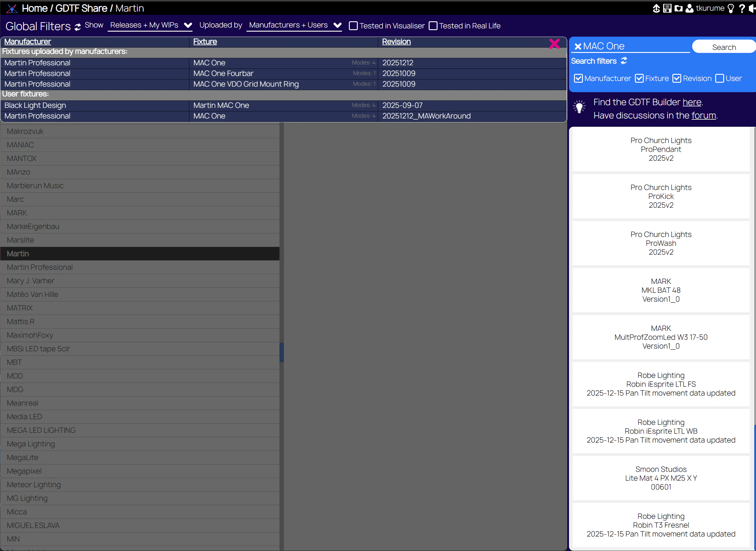Select Mary J. Varher manufacturer
Image resolution: width=756 pixels, height=551 pixels.
click(140, 281)
